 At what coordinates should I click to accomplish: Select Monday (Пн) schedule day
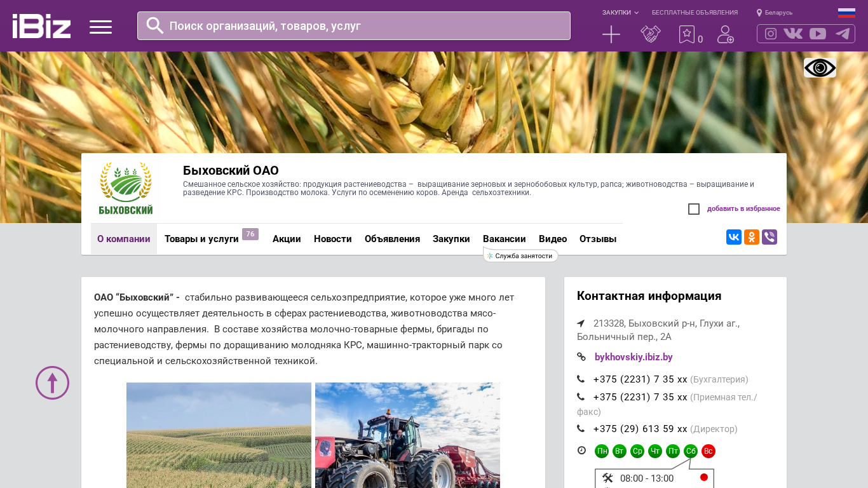pyautogui.click(x=602, y=451)
